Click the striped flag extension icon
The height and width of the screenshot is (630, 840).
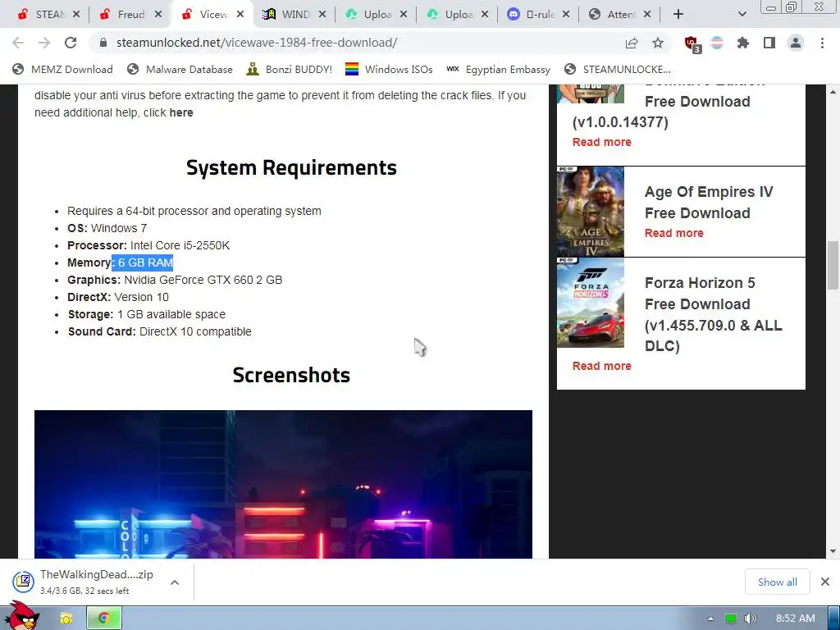coord(717,43)
